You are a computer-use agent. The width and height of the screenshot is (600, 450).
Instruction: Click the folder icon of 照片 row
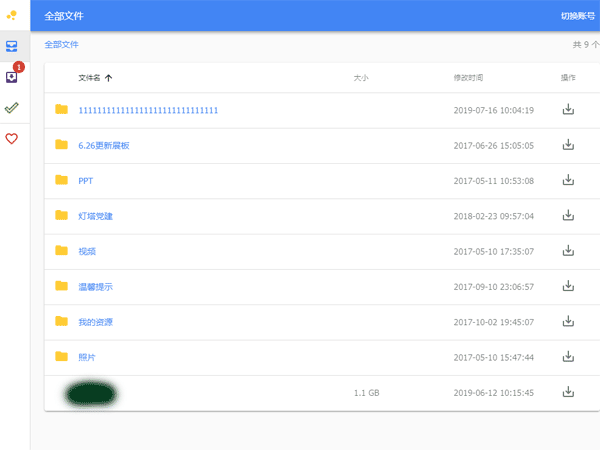61,357
